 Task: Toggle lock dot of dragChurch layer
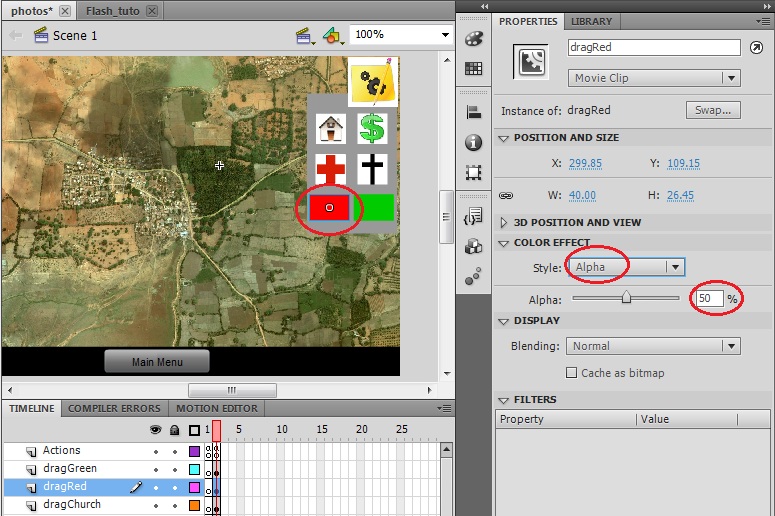pos(174,505)
